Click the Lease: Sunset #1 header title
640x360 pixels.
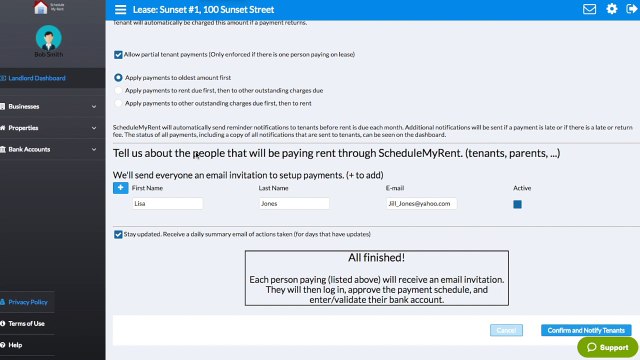(x=203, y=9)
